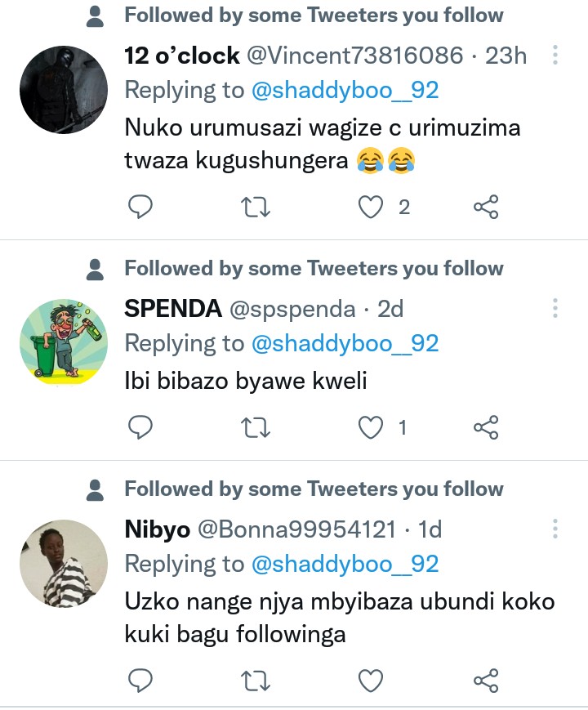Like SPENDA's tweet

(x=372, y=426)
